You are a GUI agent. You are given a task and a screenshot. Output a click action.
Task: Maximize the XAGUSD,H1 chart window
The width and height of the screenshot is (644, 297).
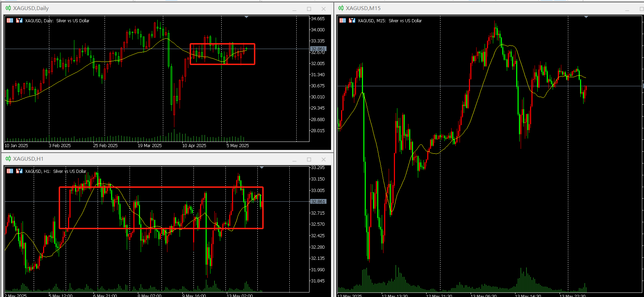pyautogui.click(x=309, y=159)
